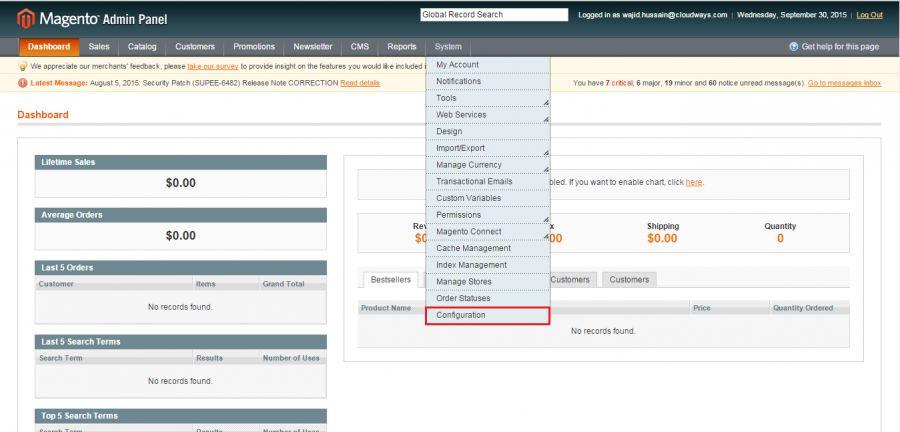Viewport: 900px width, 432px height.
Task: Open the Dashboard menu tab
Action: (x=49, y=47)
